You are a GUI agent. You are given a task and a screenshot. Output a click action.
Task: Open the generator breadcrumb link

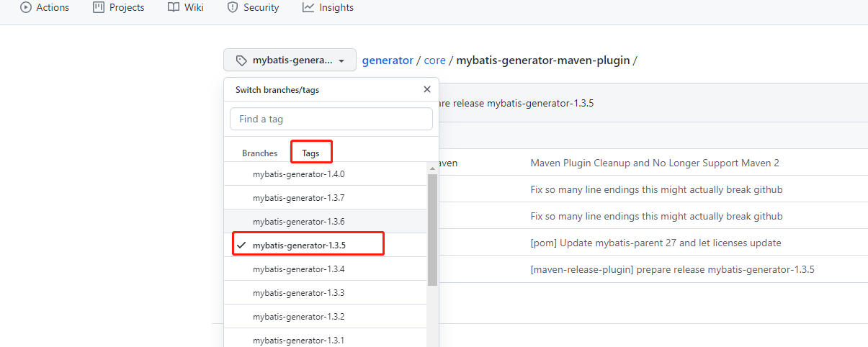click(x=388, y=60)
